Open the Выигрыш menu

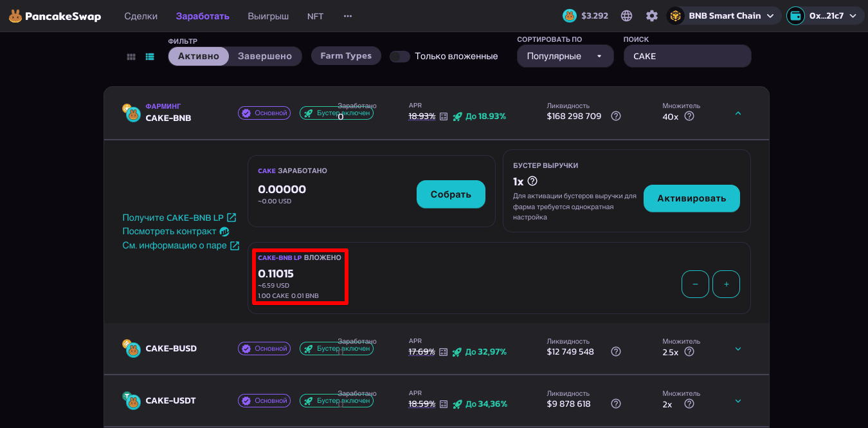point(268,16)
